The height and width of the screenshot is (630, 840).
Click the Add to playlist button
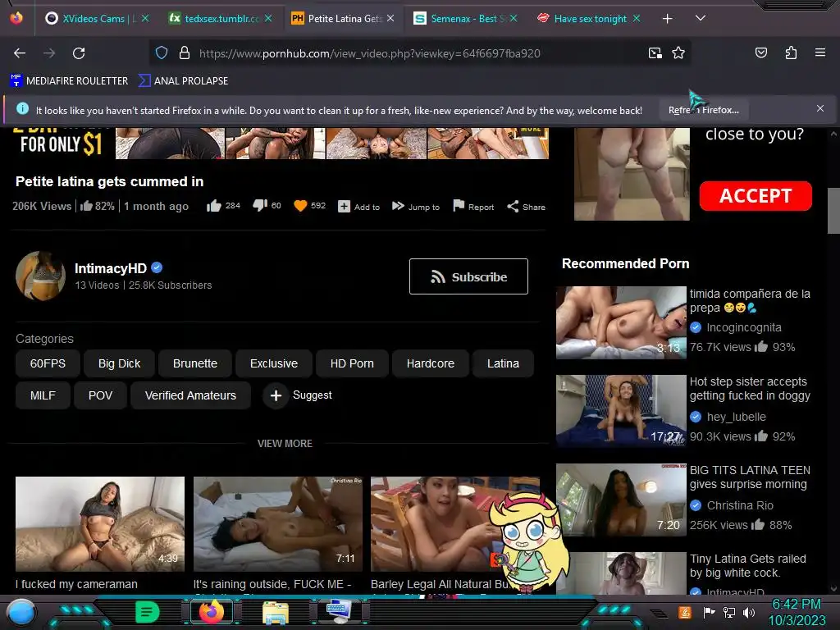tap(358, 207)
